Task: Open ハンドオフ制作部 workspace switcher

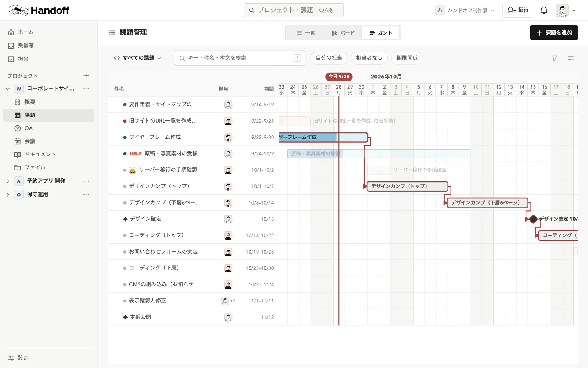Action: [x=465, y=10]
